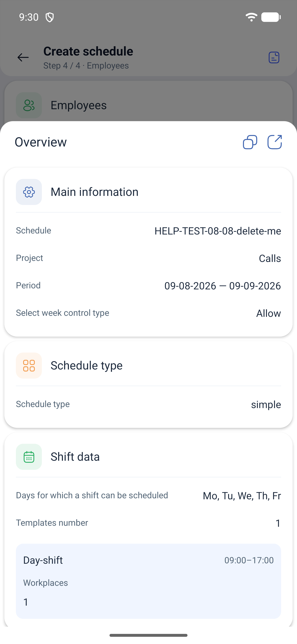The image size is (297, 644).
Task: Tap the Calls project value
Action: (x=270, y=258)
